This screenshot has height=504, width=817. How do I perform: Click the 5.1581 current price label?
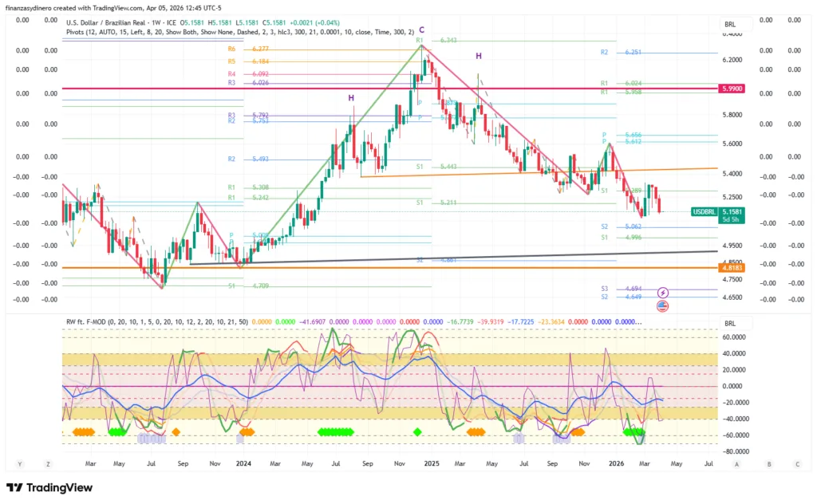click(732, 211)
